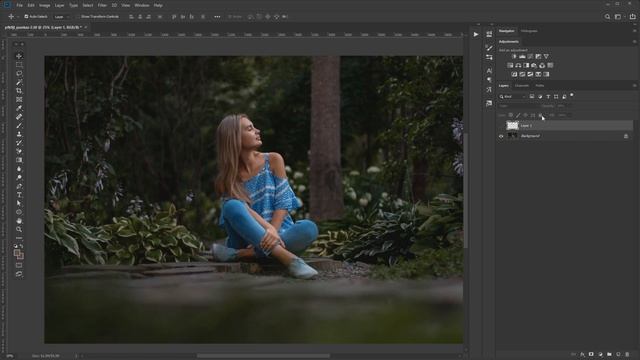
Task: Open the File menu
Action: pos(19,5)
